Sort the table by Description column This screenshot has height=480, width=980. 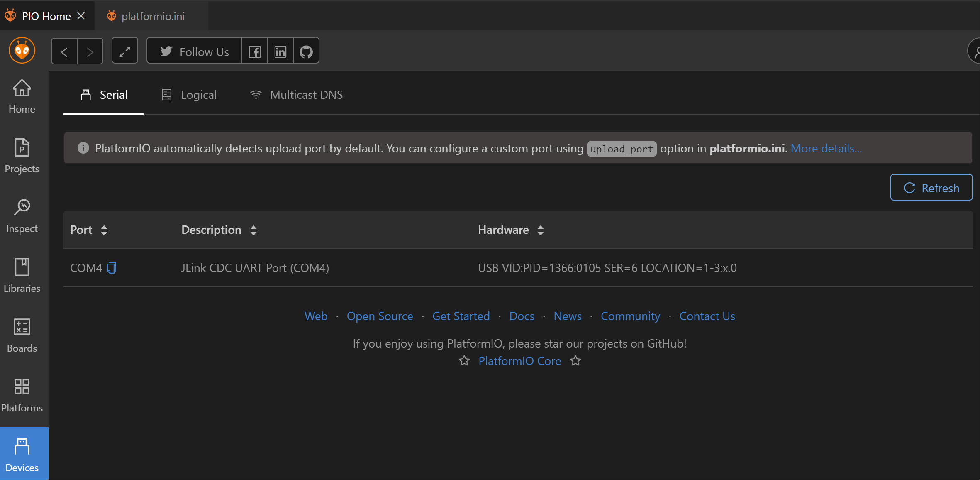point(254,230)
